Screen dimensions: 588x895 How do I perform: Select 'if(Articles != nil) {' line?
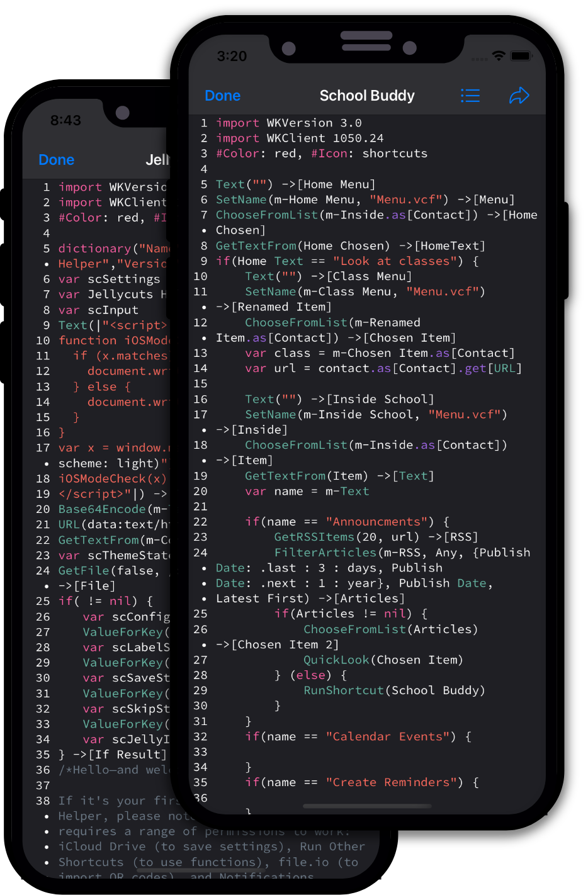(x=351, y=614)
